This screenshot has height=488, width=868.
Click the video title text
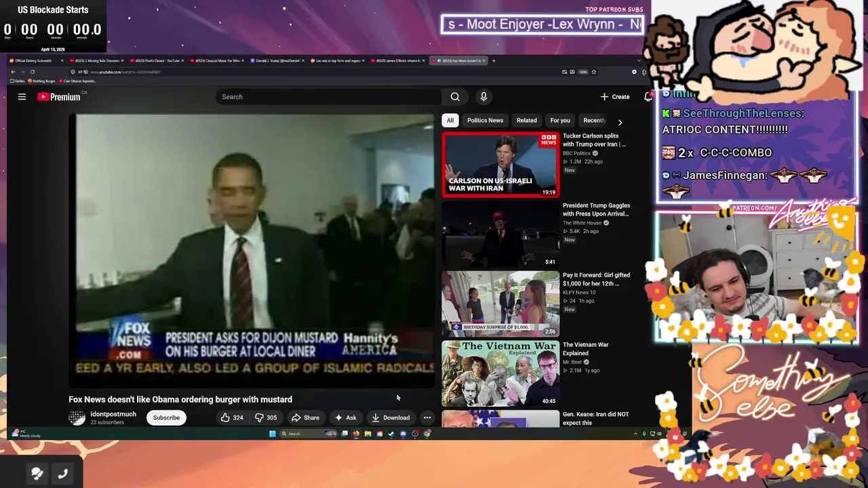[x=180, y=399]
